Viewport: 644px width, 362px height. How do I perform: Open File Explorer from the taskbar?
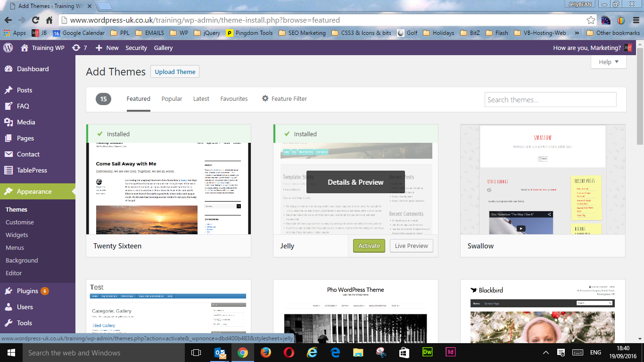click(358, 353)
